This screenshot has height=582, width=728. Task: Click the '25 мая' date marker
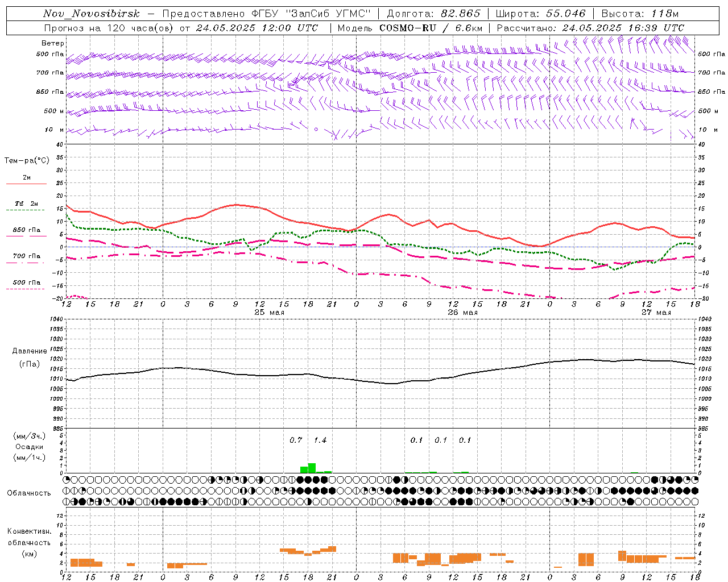click(x=269, y=313)
